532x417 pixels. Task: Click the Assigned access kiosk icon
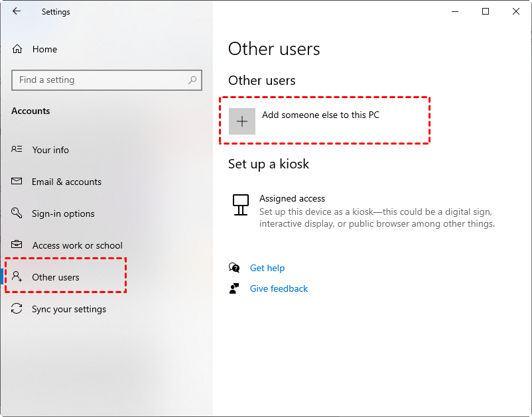coord(241,205)
